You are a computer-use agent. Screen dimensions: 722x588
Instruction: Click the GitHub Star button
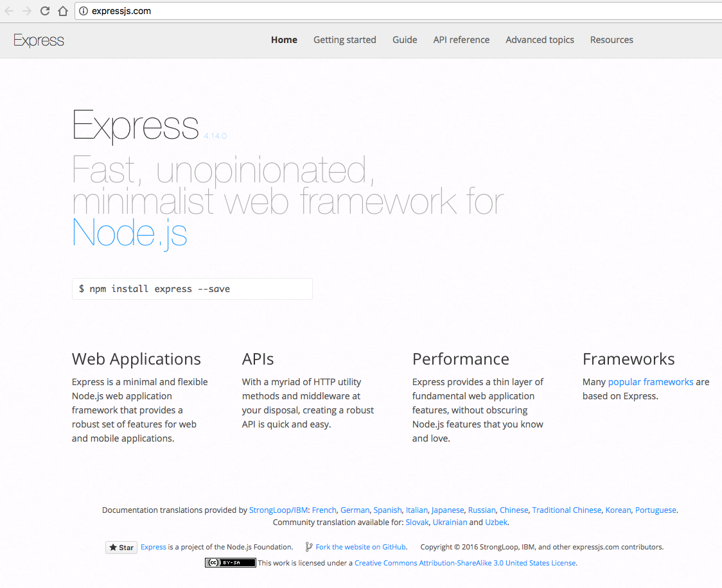click(121, 548)
